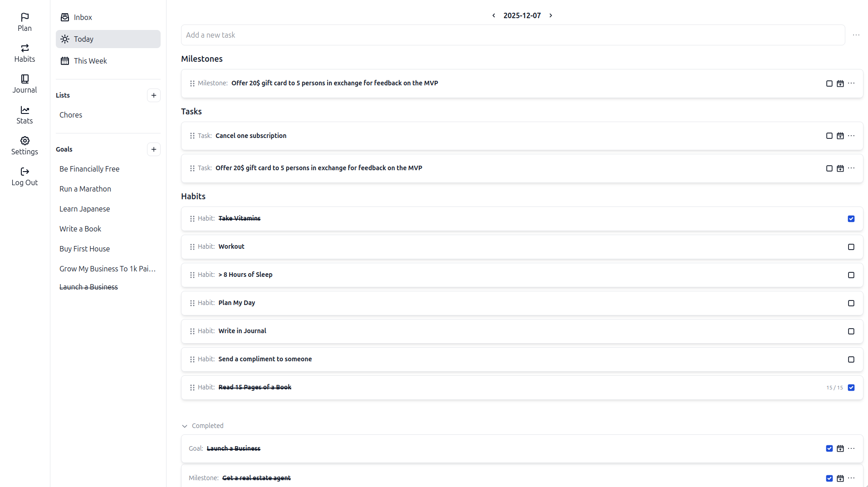868x487 pixels.
Task: Advance to the next day with the right arrow
Action: [550, 15]
